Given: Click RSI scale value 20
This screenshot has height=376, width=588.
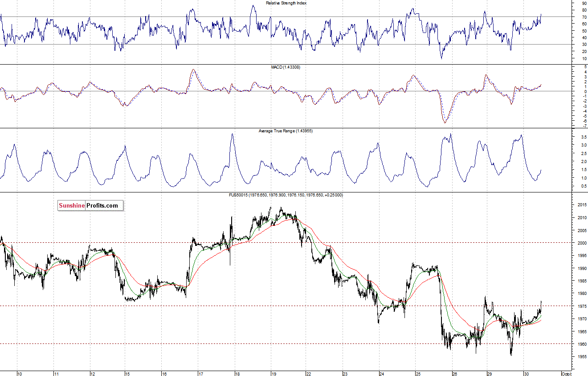Looking at the screenshot, I should click(x=584, y=51).
